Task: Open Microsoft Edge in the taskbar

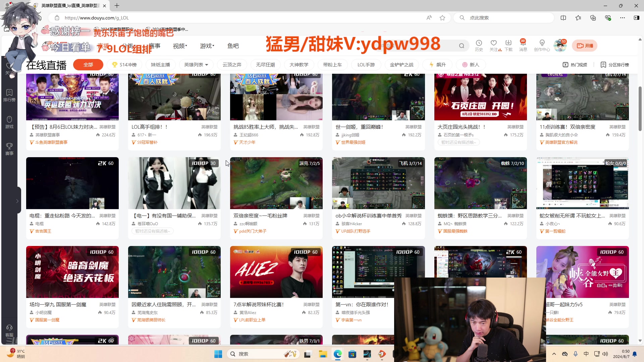Action: coord(337,354)
